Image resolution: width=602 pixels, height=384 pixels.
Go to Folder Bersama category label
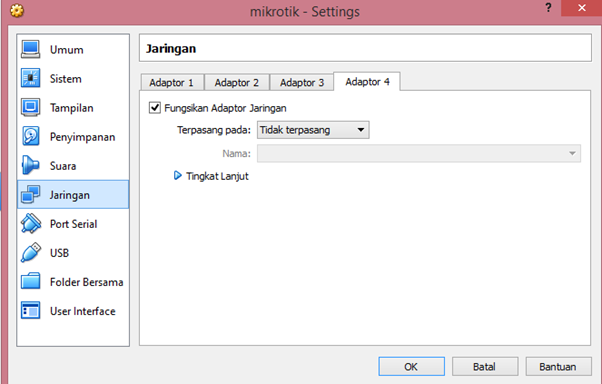(86, 282)
